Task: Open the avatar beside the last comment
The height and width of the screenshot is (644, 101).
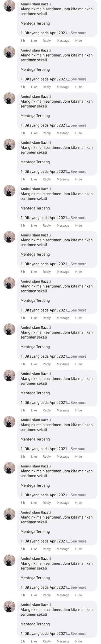Action: [9, 606]
